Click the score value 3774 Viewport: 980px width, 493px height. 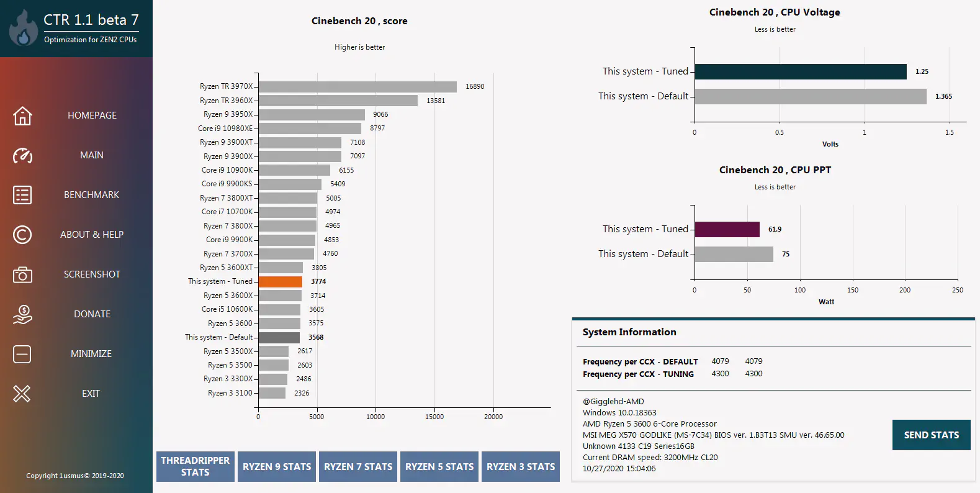click(318, 281)
